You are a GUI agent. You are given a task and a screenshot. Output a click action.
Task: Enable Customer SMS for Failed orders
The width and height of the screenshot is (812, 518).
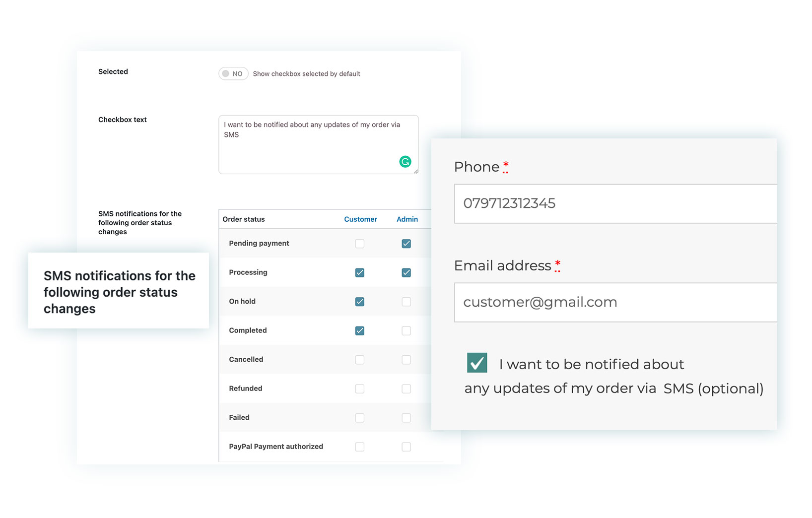tap(360, 418)
